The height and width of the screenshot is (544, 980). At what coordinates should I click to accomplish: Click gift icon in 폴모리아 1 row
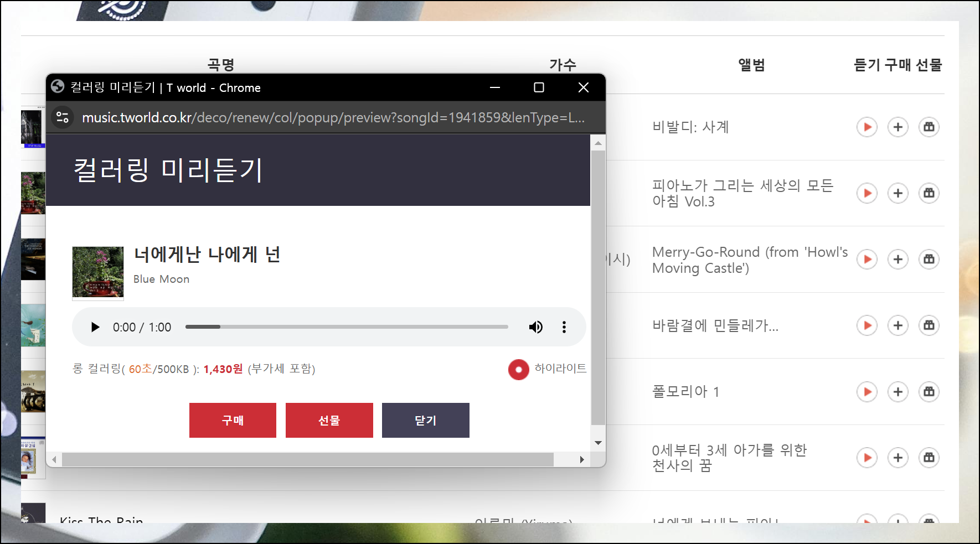[929, 392]
